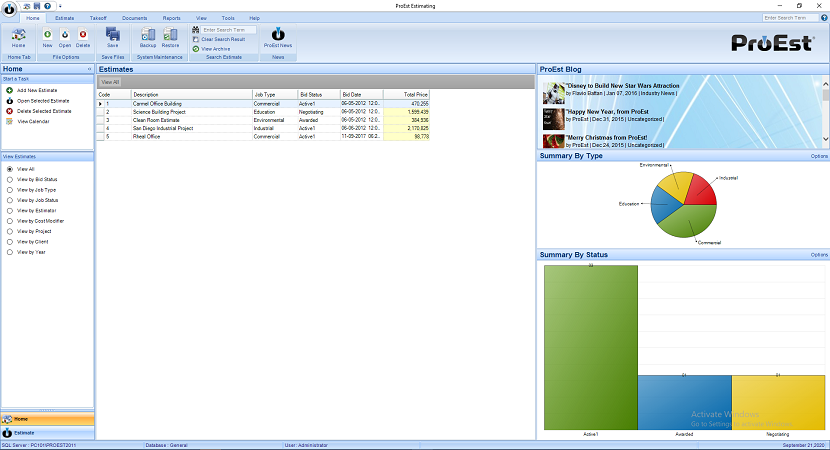
Task: Click the Happy New Year blog thumbnail
Action: tap(554, 119)
